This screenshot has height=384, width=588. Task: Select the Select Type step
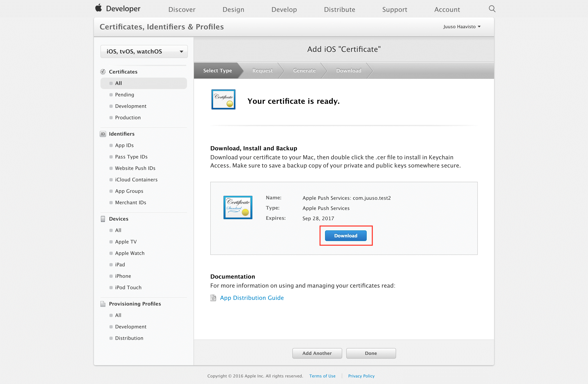click(x=217, y=70)
